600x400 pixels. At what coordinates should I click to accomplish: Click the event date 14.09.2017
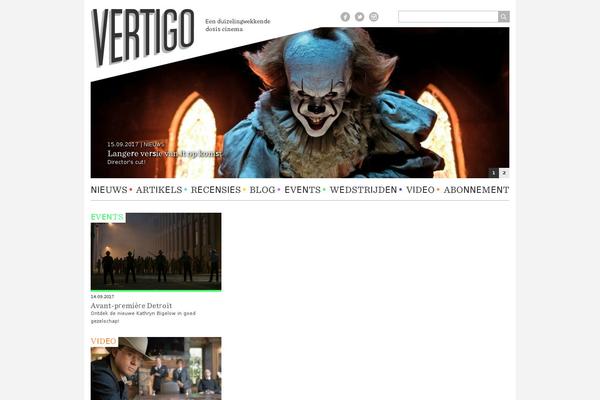click(102, 297)
